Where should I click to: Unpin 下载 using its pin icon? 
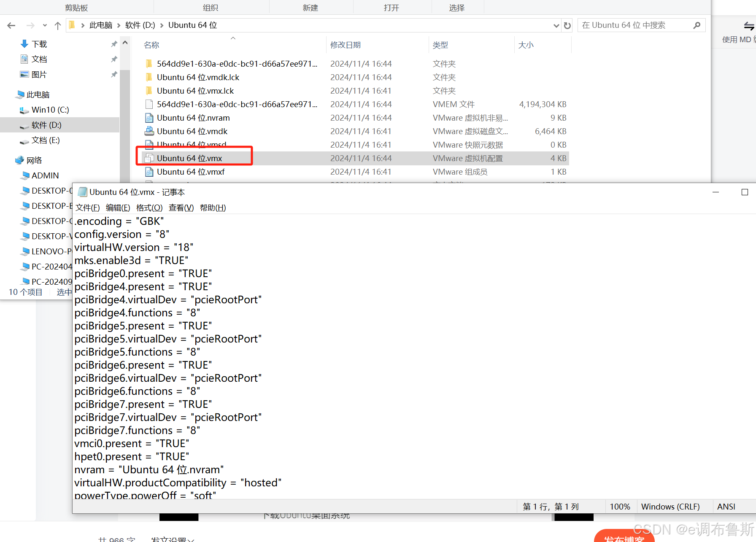114,44
